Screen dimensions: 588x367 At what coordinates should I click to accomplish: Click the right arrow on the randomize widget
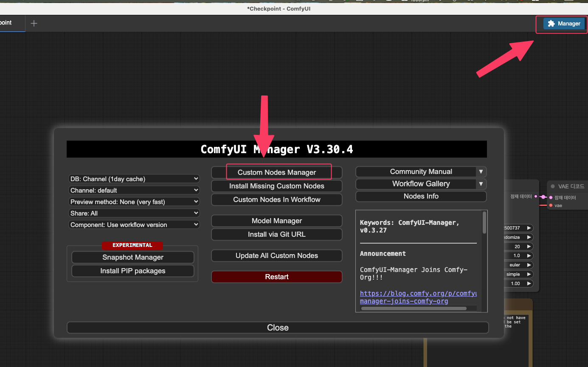pos(529,237)
